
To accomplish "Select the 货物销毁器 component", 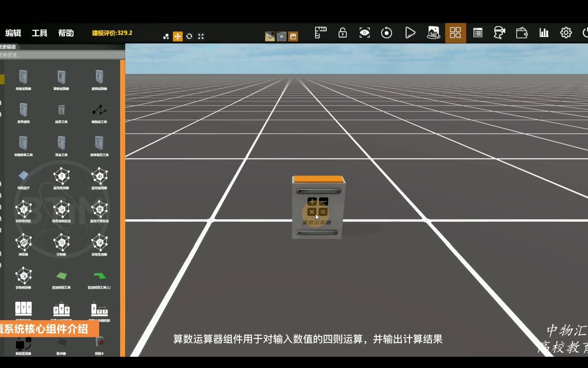I will [23, 278].
